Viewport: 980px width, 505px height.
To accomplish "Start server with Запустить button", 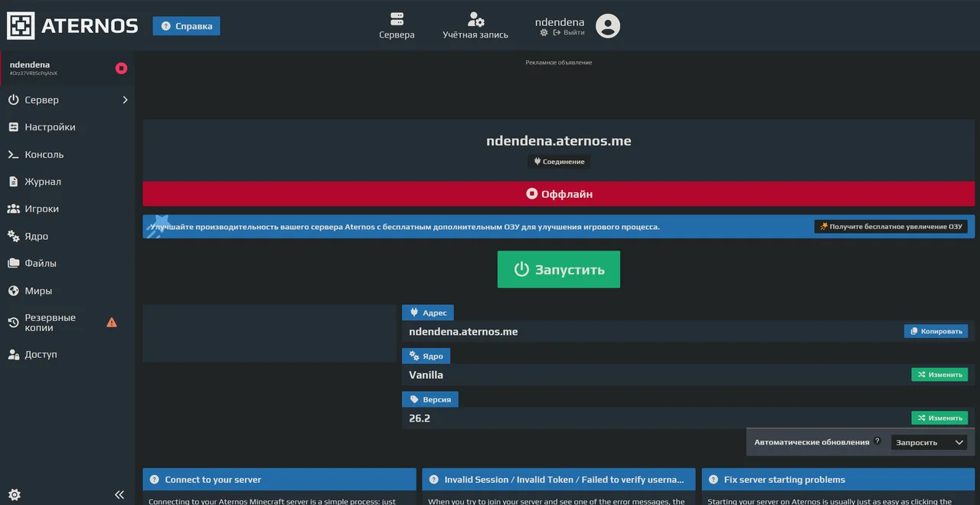I will pyautogui.click(x=559, y=270).
